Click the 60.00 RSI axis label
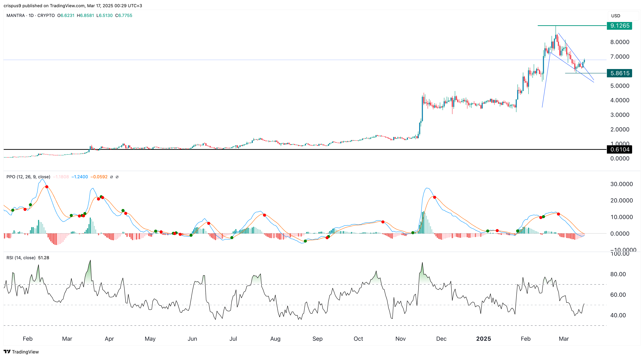 tap(618, 295)
